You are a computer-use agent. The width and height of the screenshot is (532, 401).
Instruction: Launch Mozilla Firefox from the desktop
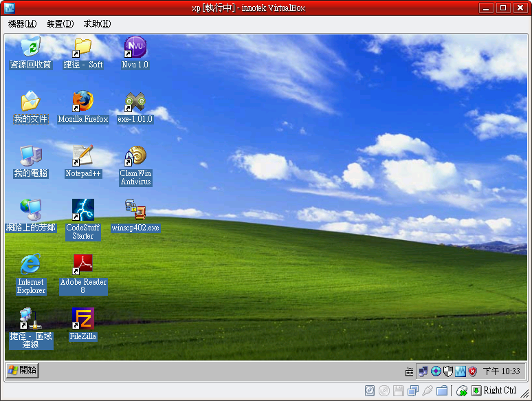click(x=82, y=102)
